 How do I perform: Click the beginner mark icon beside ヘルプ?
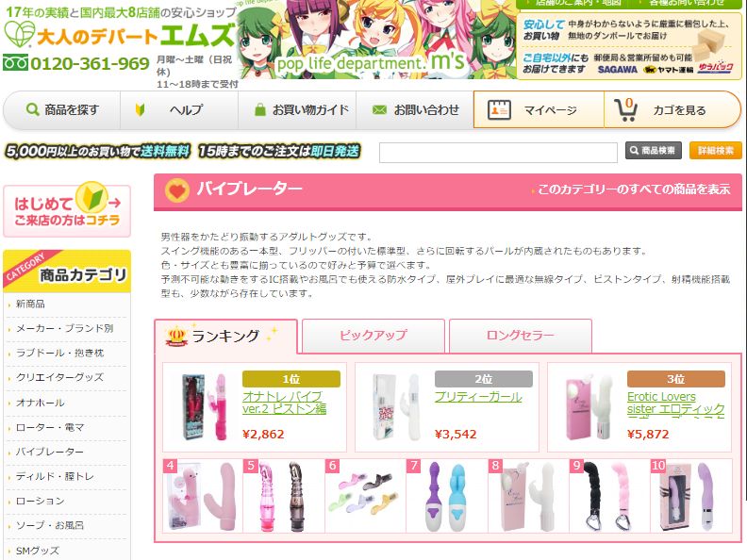pos(140,110)
